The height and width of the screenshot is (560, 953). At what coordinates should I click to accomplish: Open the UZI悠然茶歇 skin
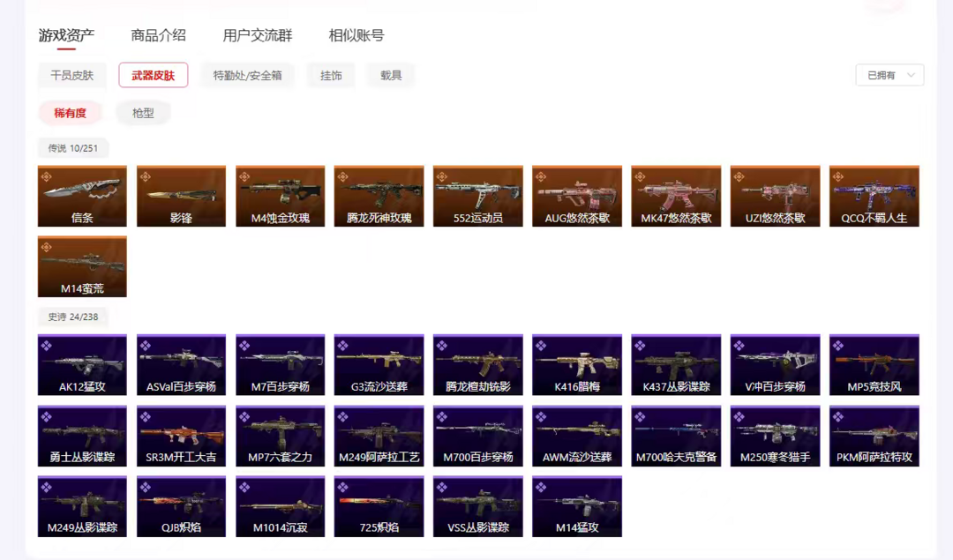click(x=775, y=196)
